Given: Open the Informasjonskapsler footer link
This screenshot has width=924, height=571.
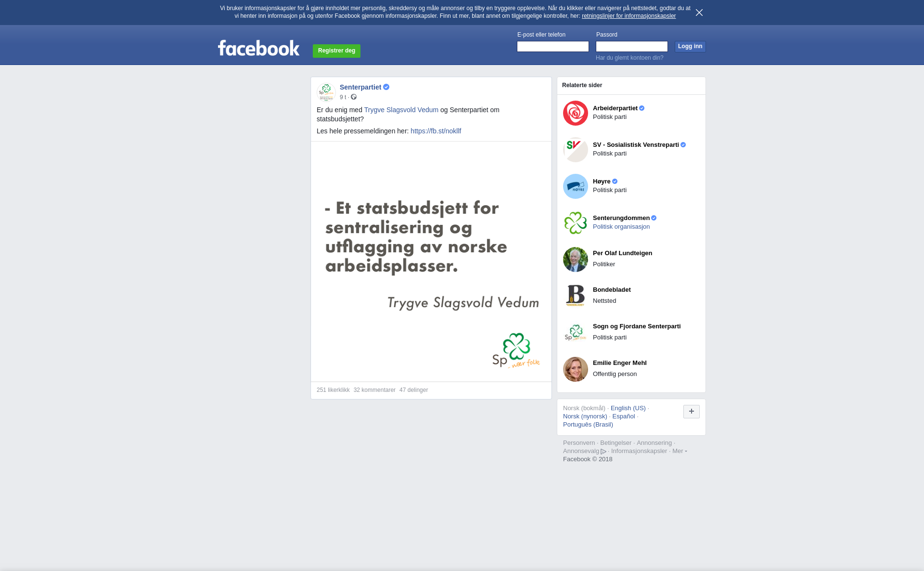Looking at the screenshot, I should pos(639,451).
